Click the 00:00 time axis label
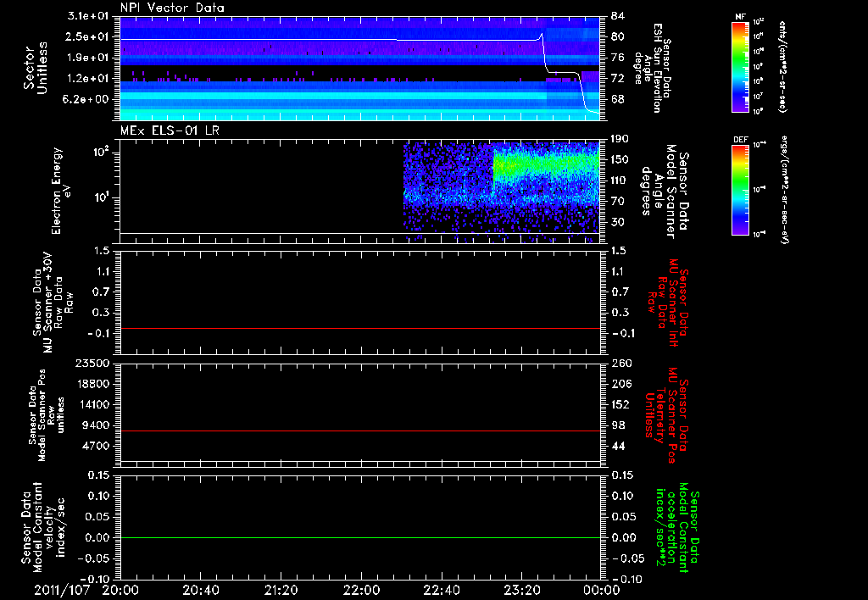This screenshot has height=600, width=868. [x=601, y=590]
